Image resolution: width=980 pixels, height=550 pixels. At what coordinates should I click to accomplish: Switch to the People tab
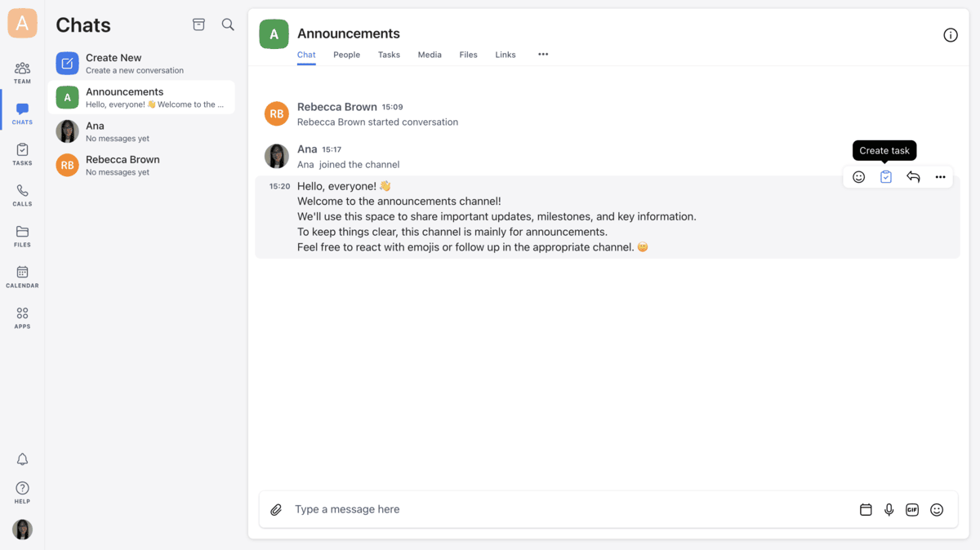tap(346, 55)
